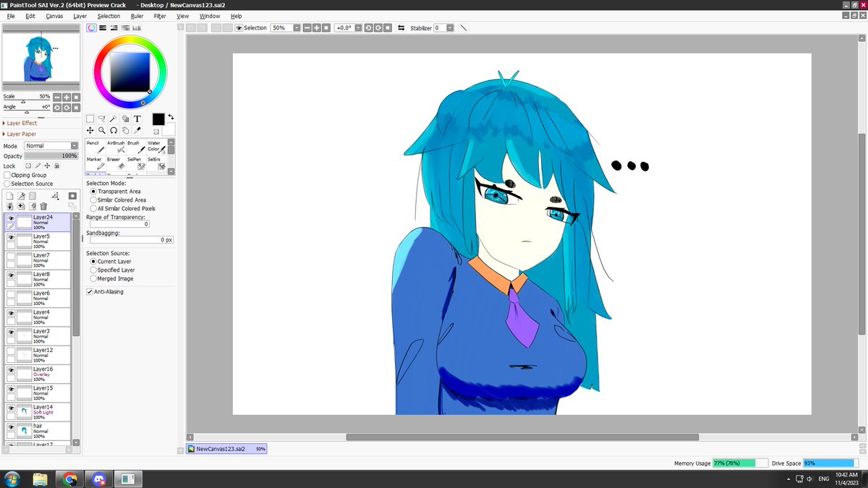Select the rectangular Selection tool
This screenshot has height=488, width=868.
tap(90, 119)
